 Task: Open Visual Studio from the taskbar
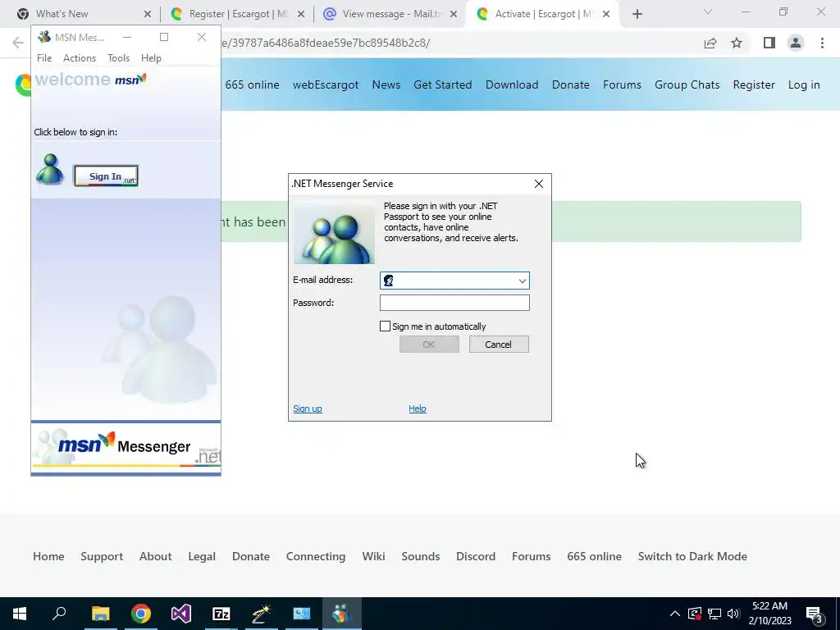tap(181, 614)
